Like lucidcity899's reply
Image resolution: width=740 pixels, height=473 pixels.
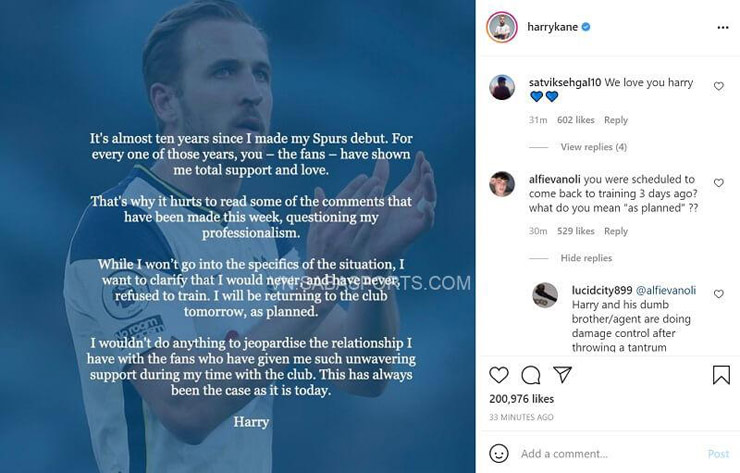click(718, 294)
